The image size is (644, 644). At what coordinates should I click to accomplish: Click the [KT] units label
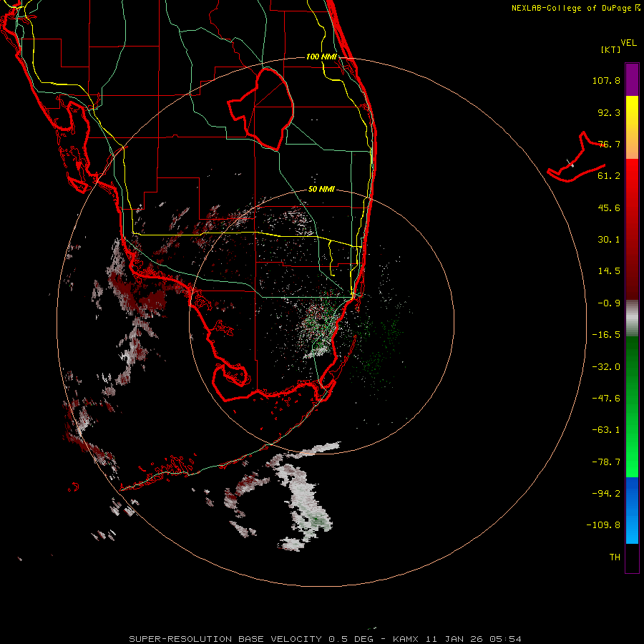click(611, 49)
